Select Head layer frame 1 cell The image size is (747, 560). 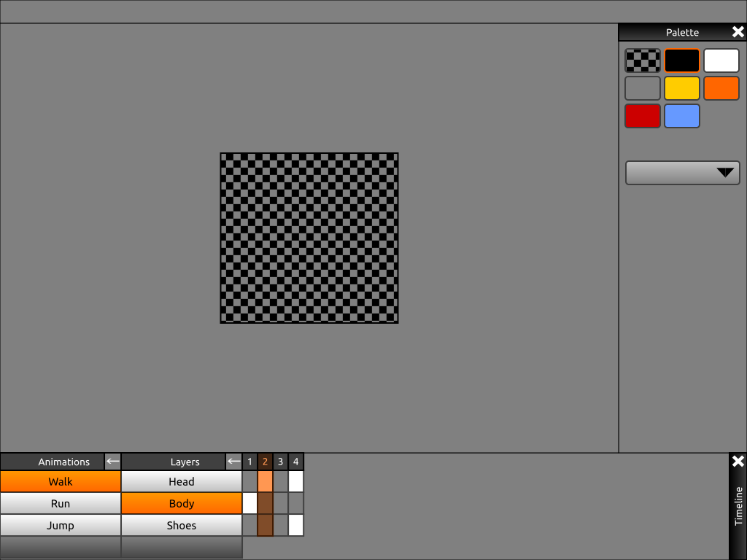[x=249, y=481]
